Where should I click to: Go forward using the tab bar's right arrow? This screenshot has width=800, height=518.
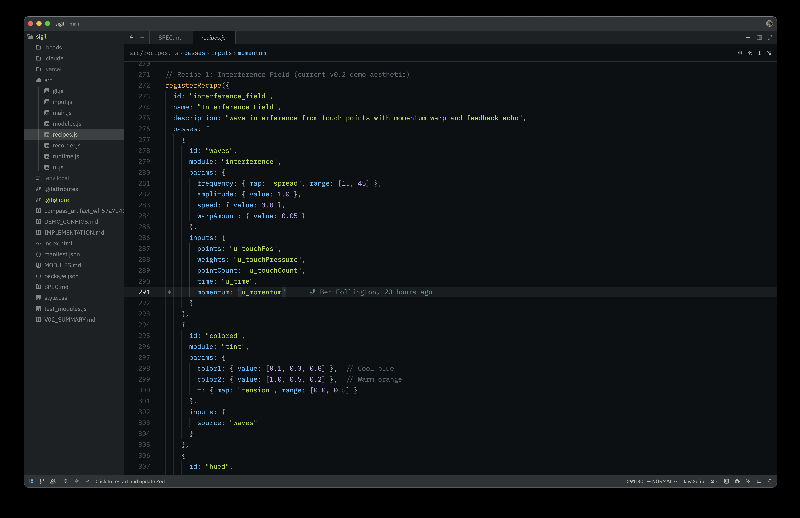pos(143,37)
